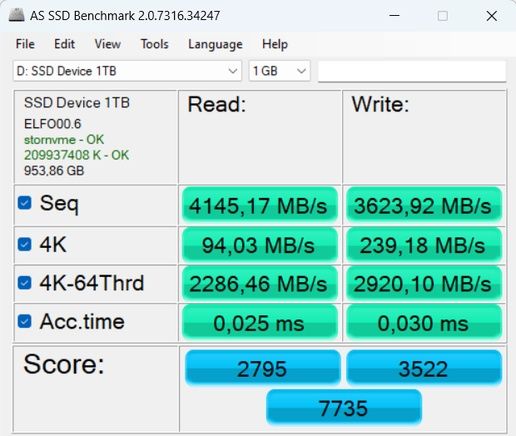Click the write score 3522 box
The image size is (516, 436).
[x=424, y=368]
